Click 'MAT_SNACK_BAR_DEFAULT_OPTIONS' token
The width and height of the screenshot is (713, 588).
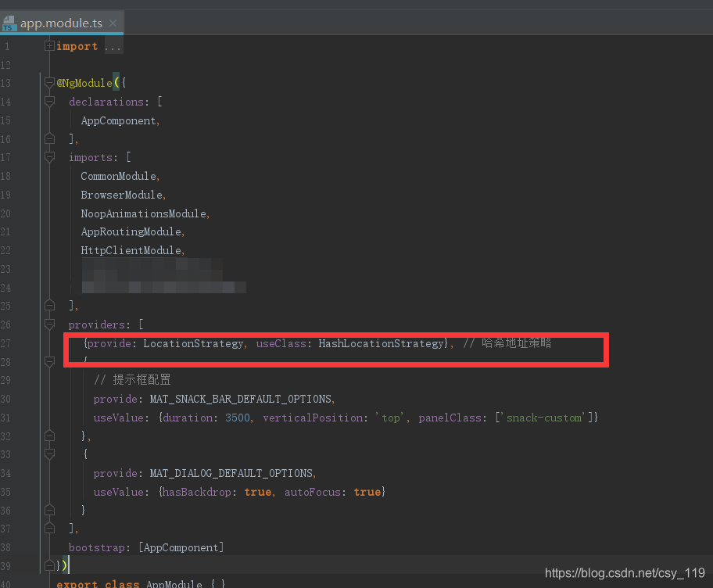pos(241,399)
